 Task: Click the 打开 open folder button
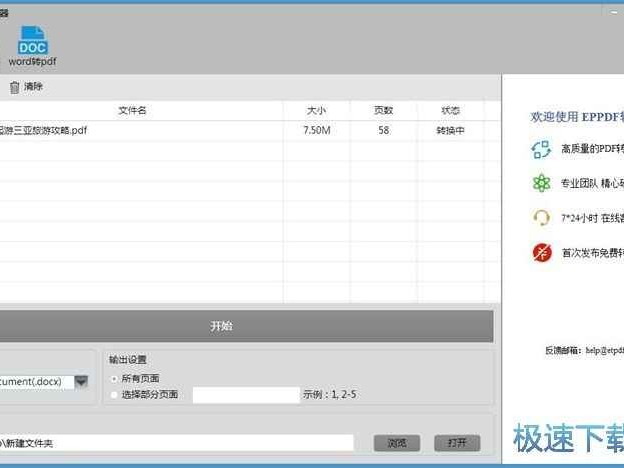click(457, 443)
